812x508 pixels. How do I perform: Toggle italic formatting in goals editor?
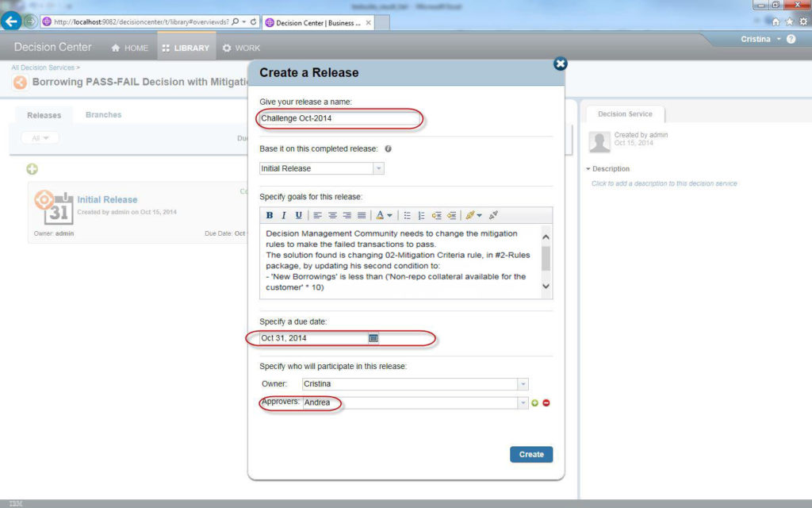point(284,215)
